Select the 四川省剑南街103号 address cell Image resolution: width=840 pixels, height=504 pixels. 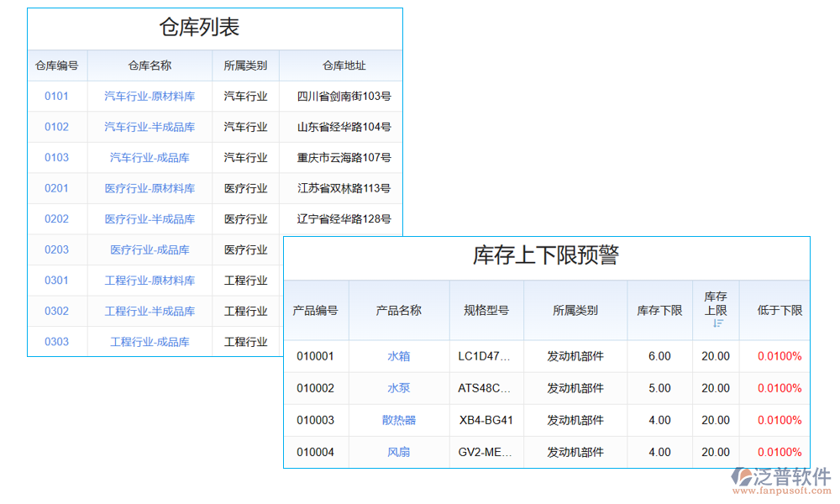[341, 96]
